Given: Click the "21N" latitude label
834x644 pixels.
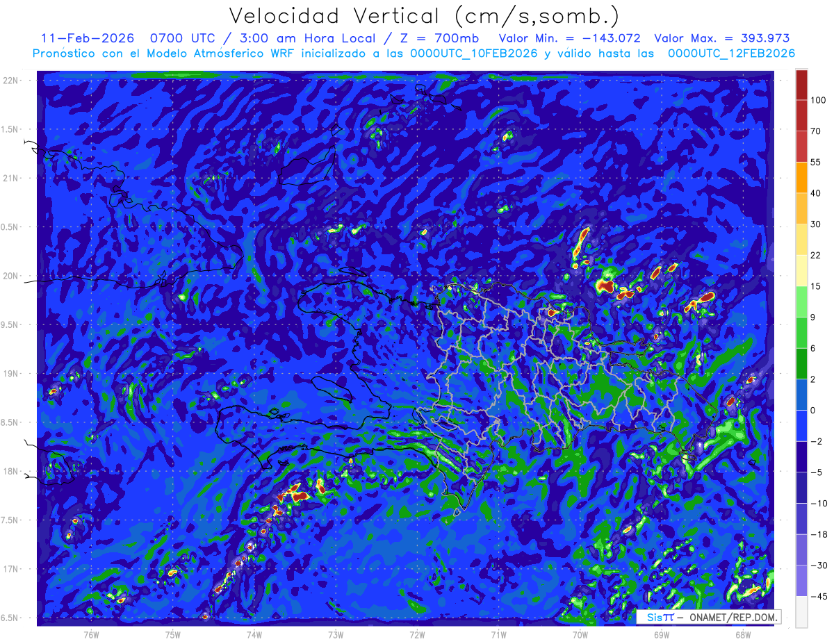Looking at the screenshot, I should (10, 178).
